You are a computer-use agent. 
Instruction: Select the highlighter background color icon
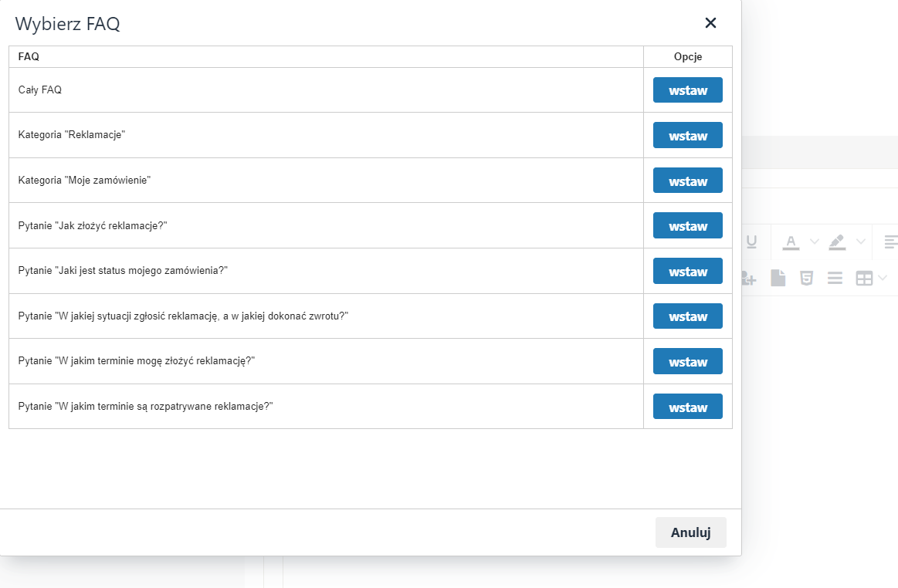[837, 242]
